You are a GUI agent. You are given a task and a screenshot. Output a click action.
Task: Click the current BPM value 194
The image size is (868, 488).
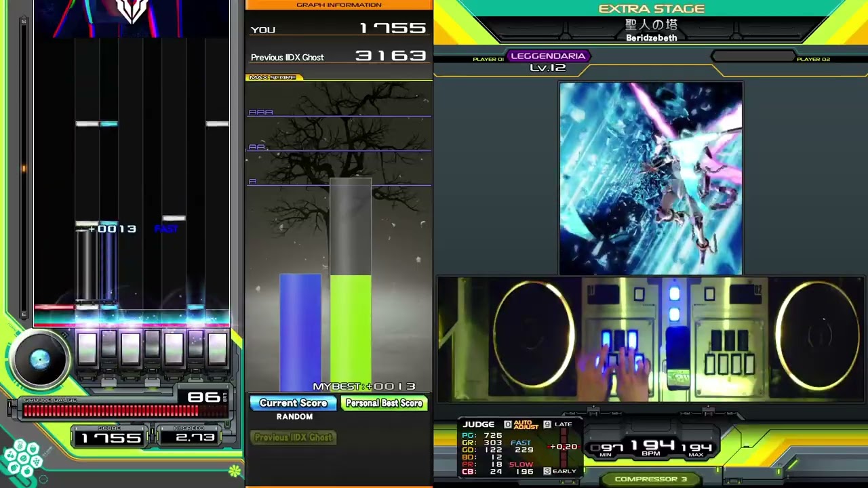click(x=652, y=445)
